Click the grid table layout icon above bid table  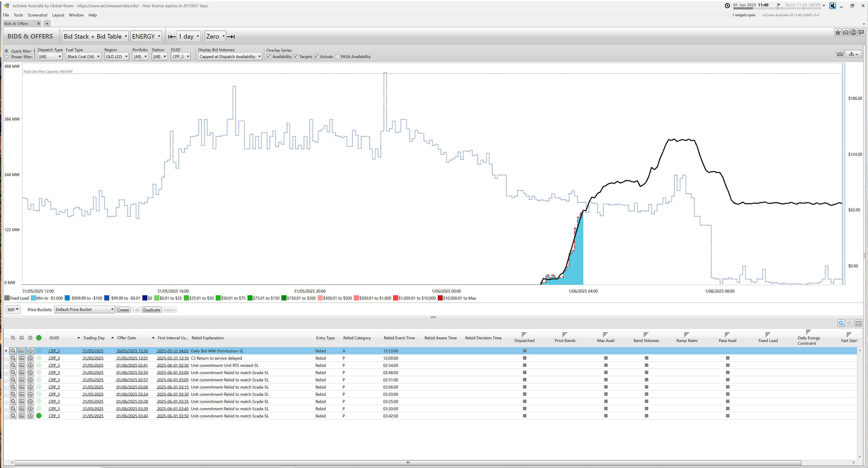[859, 323]
